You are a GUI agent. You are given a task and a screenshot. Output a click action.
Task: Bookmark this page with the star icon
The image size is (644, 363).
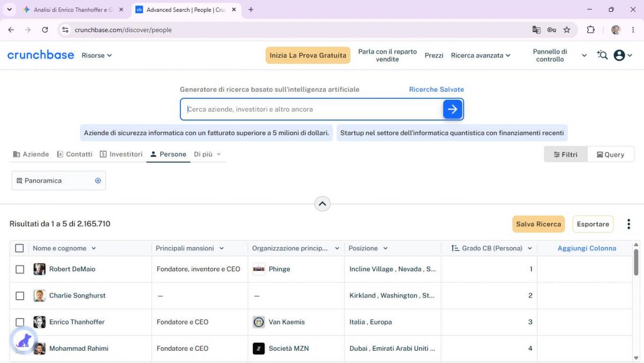(567, 30)
